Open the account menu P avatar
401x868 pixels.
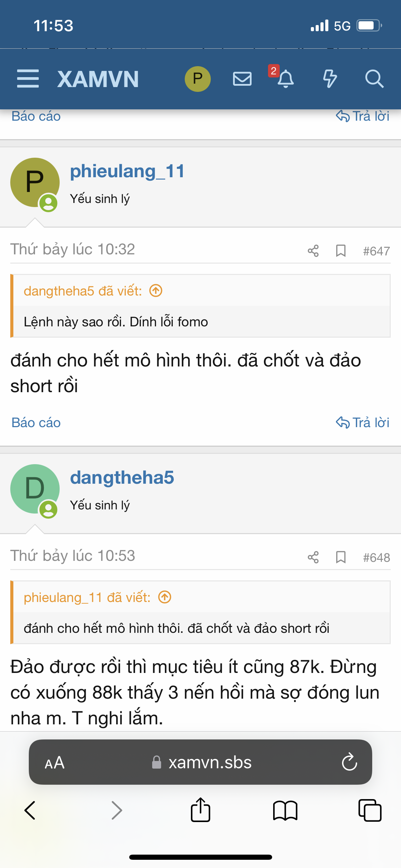(x=198, y=79)
